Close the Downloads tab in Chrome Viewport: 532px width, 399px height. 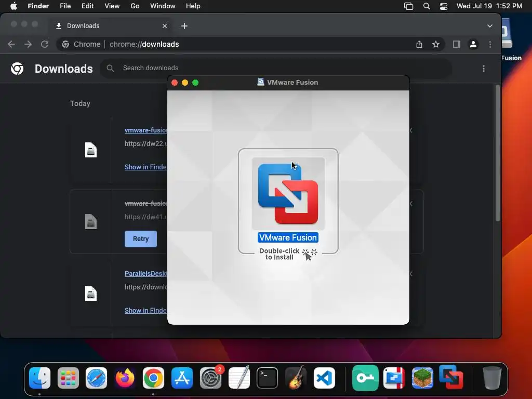165,26
